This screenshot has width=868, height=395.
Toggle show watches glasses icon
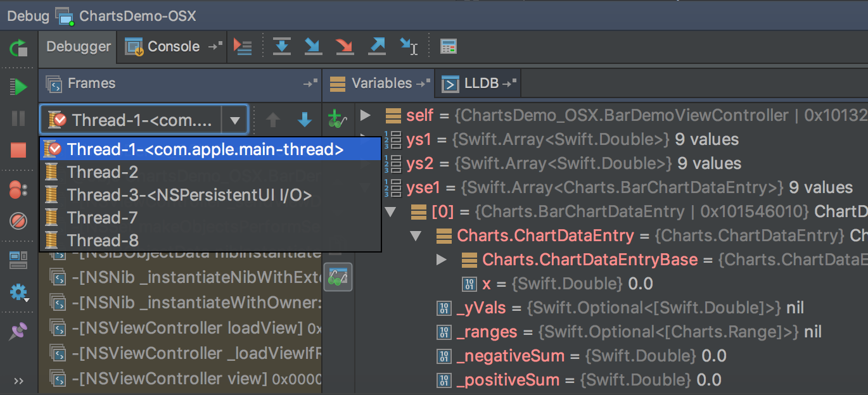tap(338, 277)
